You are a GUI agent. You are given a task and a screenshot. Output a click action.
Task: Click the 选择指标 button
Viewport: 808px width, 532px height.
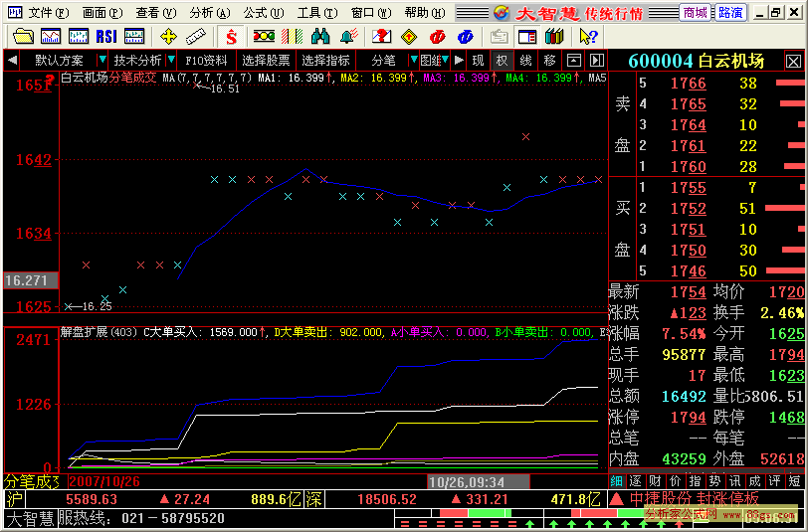click(x=325, y=61)
